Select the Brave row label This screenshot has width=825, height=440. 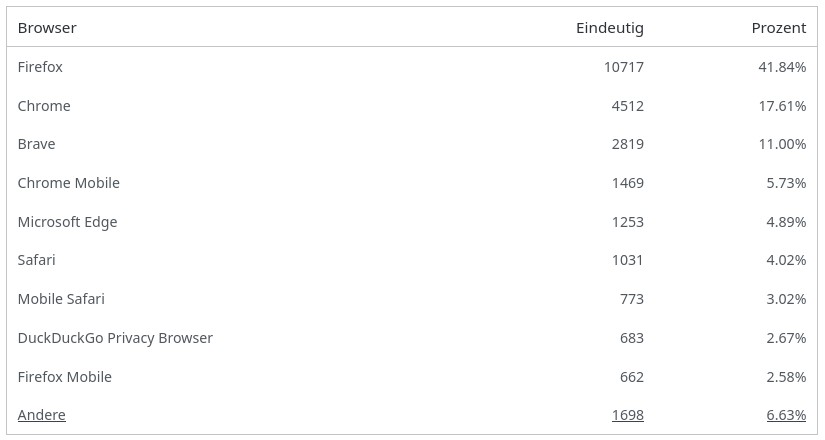click(36, 144)
